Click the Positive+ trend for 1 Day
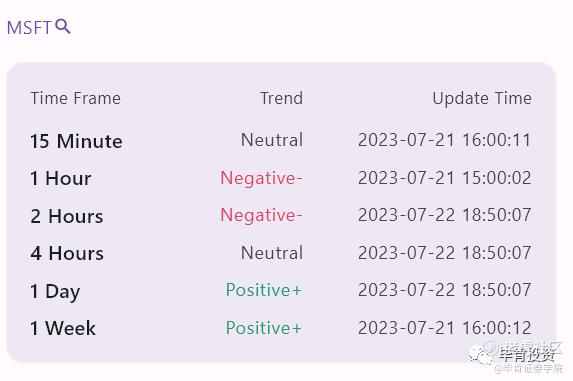 click(264, 290)
